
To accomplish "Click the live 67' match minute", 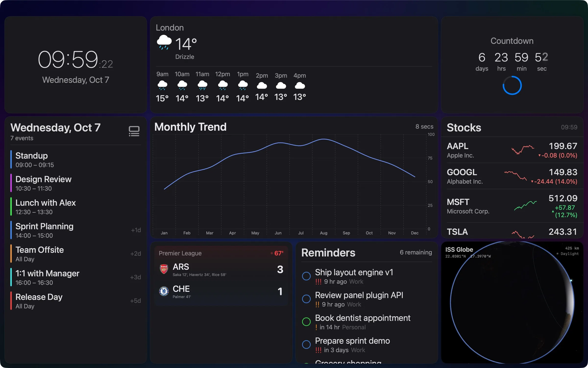I will (279, 253).
